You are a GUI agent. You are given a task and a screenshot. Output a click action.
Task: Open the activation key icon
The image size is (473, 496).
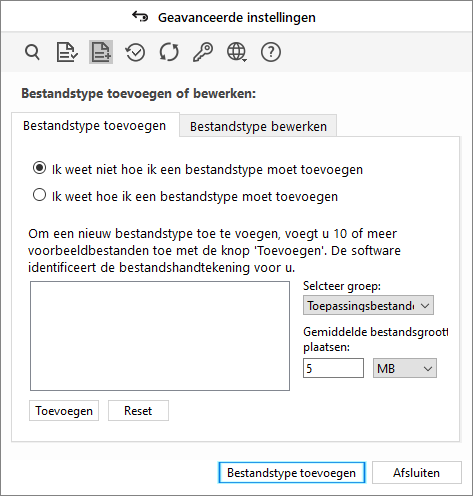(203, 52)
